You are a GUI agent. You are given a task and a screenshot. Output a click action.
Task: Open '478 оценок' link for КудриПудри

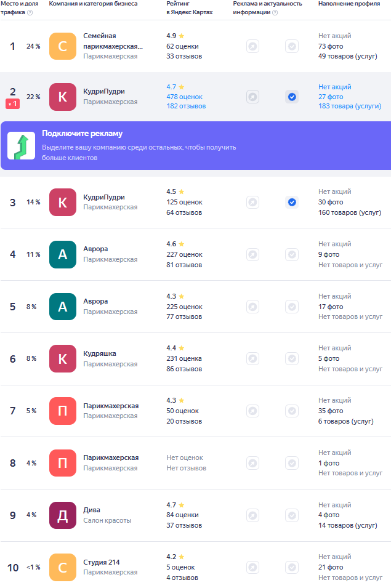pyautogui.click(x=184, y=97)
